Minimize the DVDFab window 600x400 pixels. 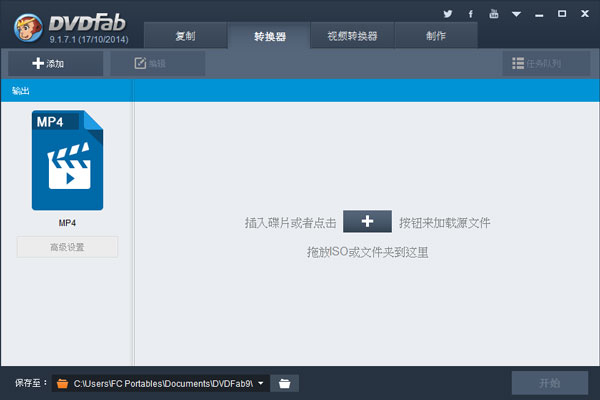539,15
